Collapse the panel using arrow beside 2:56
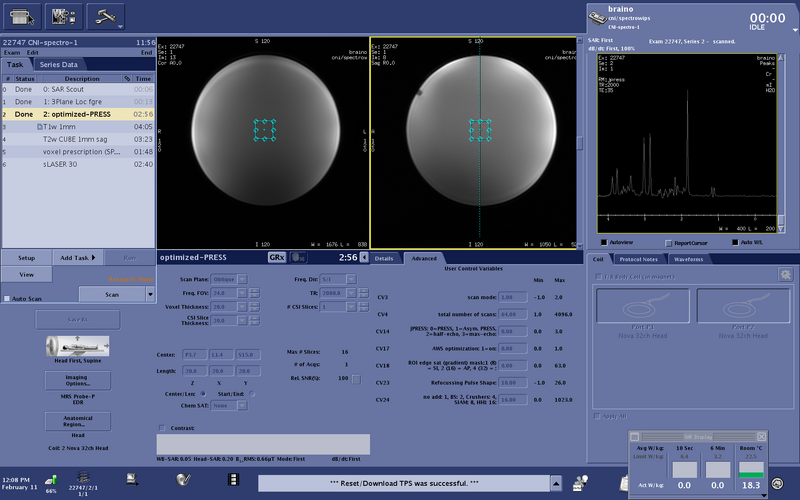 coord(364,258)
